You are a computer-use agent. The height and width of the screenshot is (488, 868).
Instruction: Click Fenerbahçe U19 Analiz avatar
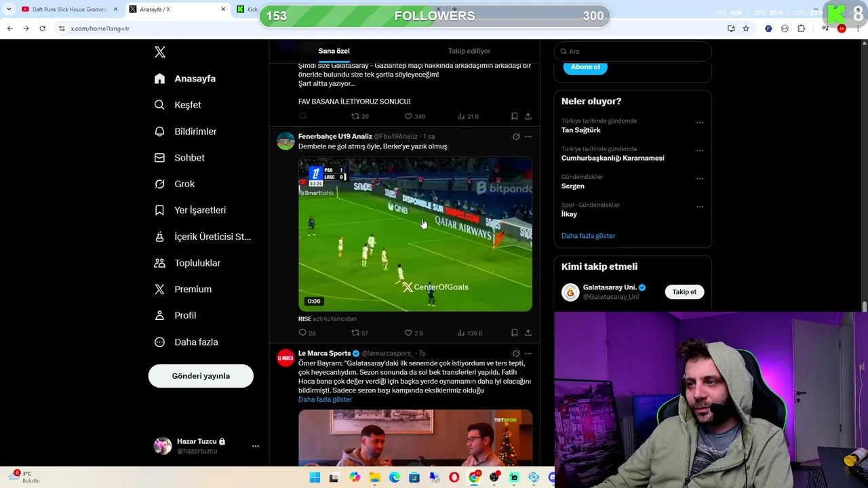(x=286, y=141)
